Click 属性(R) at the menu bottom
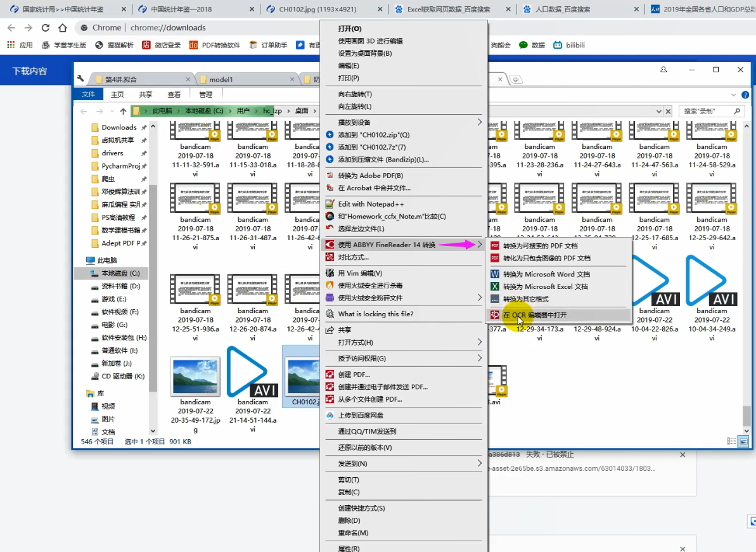This screenshot has width=756, height=552. [349, 548]
